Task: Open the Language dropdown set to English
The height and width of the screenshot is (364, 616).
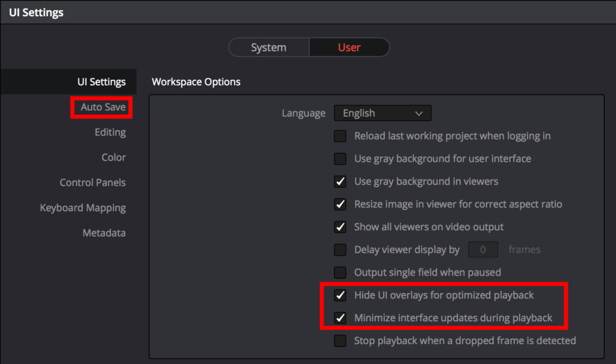Action: (383, 113)
